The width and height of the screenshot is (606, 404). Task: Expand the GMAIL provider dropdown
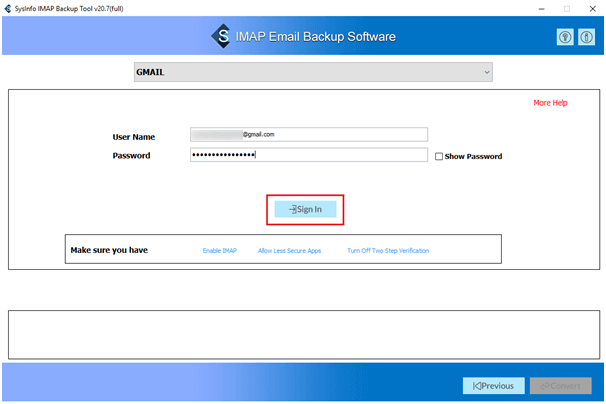coord(313,72)
